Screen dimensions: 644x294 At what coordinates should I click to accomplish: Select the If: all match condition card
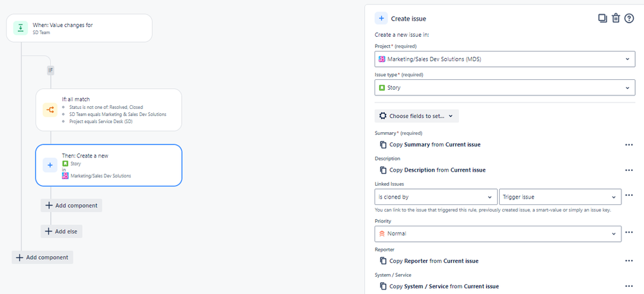tap(108, 110)
